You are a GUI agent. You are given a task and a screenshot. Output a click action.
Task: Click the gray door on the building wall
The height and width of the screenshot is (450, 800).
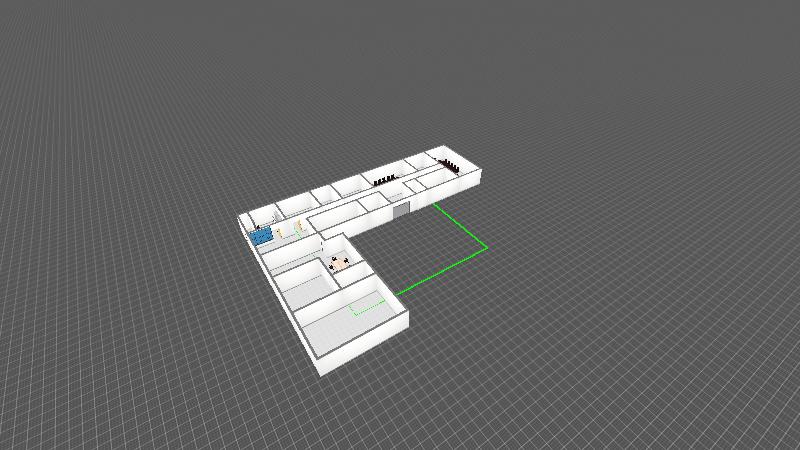coord(401,210)
